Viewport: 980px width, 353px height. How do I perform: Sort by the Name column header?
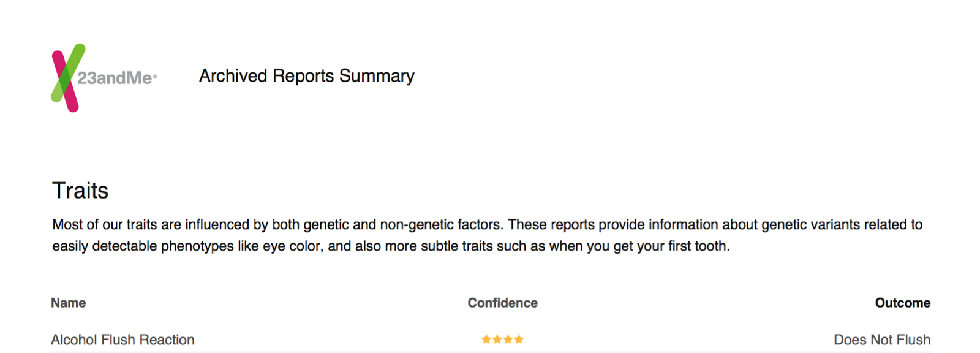point(69,303)
